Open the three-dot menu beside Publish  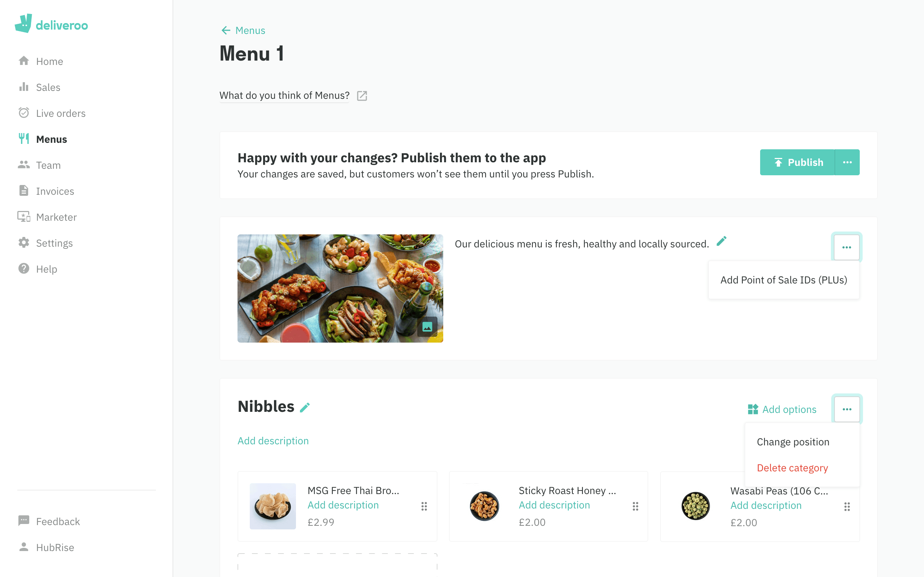pyautogui.click(x=847, y=162)
